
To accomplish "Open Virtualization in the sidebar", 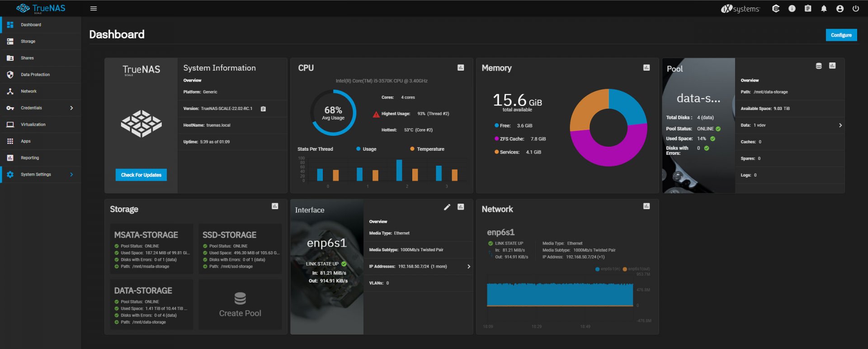I will (41, 124).
